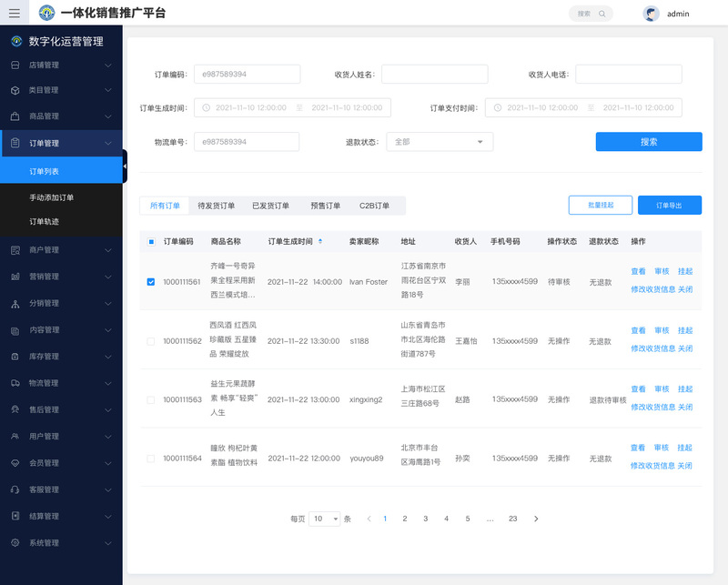Click the 收货人姓名 input field
The image size is (728, 585).
click(x=435, y=75)
